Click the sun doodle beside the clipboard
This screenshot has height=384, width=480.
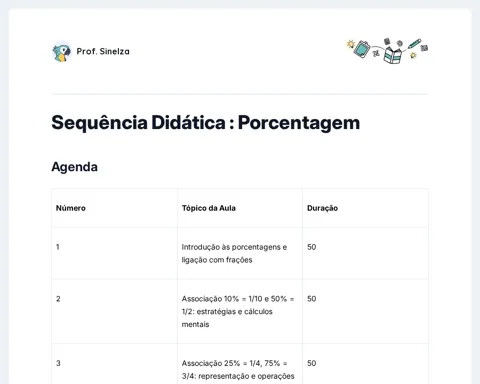pyautogui.click(x=350, y=44)
